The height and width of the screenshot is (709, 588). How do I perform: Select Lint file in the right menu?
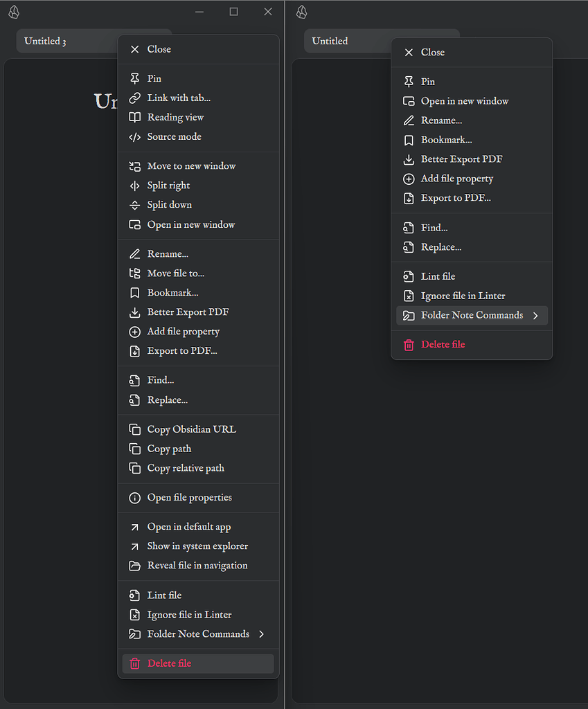[472, 277]
